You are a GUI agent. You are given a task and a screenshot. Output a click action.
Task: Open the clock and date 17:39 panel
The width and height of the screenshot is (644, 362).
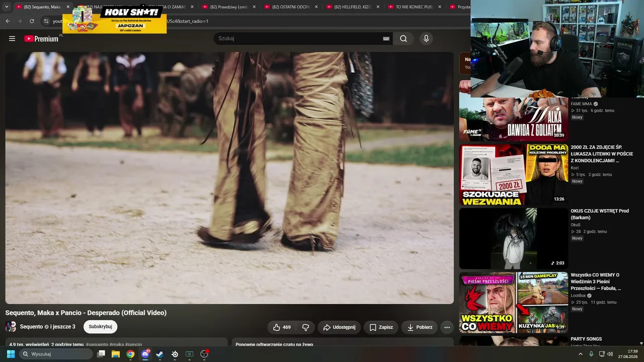(x=628, y=354)
